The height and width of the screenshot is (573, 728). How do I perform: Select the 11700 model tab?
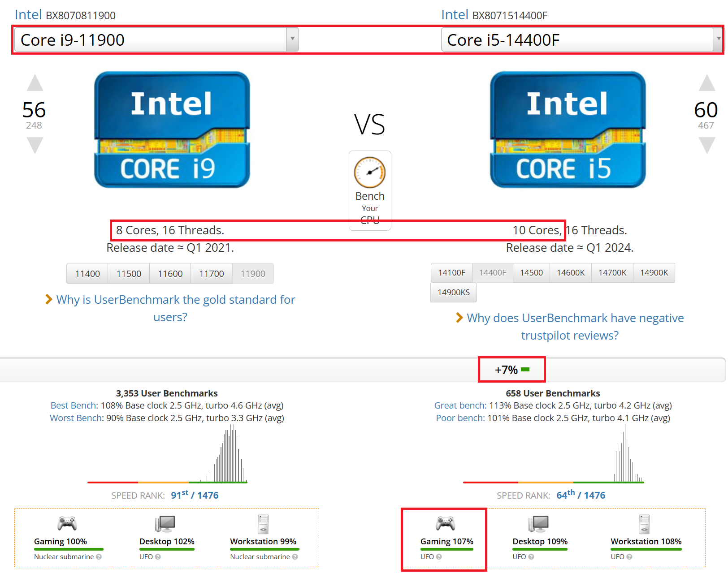click(212, 274)
